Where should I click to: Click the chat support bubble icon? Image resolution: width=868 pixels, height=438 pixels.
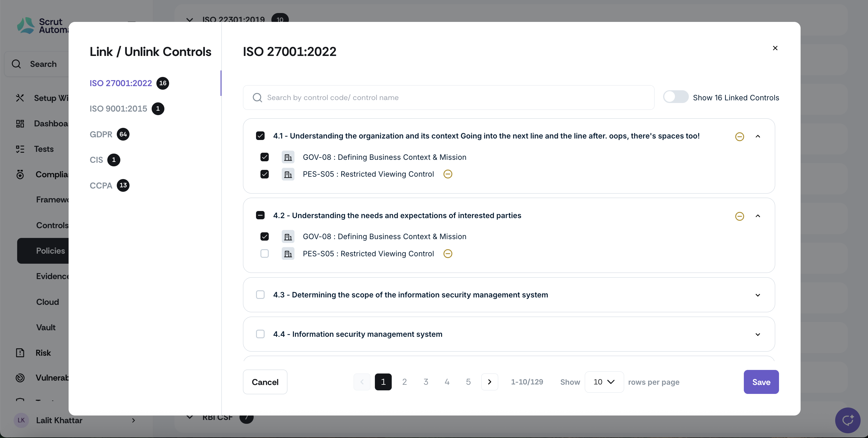coord(847,420)
